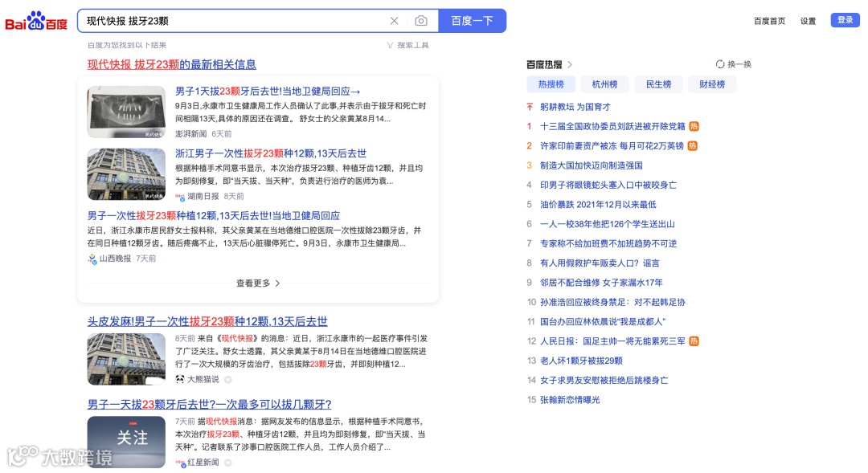868x473 pixels.
Task: Open 印男子将眼镜蛇头塞入口中被咬身亡
Action: 608,185
